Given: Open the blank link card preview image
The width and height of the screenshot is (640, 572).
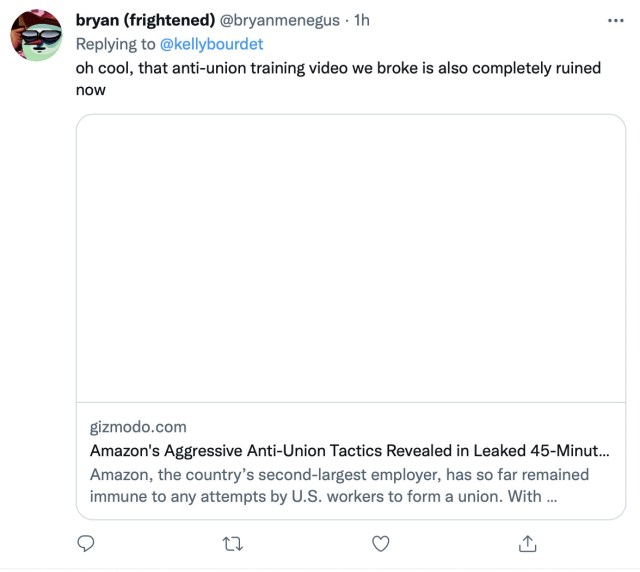Looking at the screenshot, I should (351, 258).
